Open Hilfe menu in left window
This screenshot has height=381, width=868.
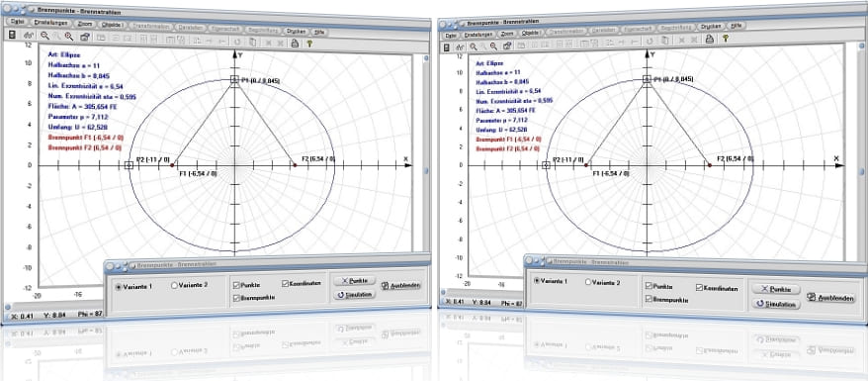click(x=320, y=32)
